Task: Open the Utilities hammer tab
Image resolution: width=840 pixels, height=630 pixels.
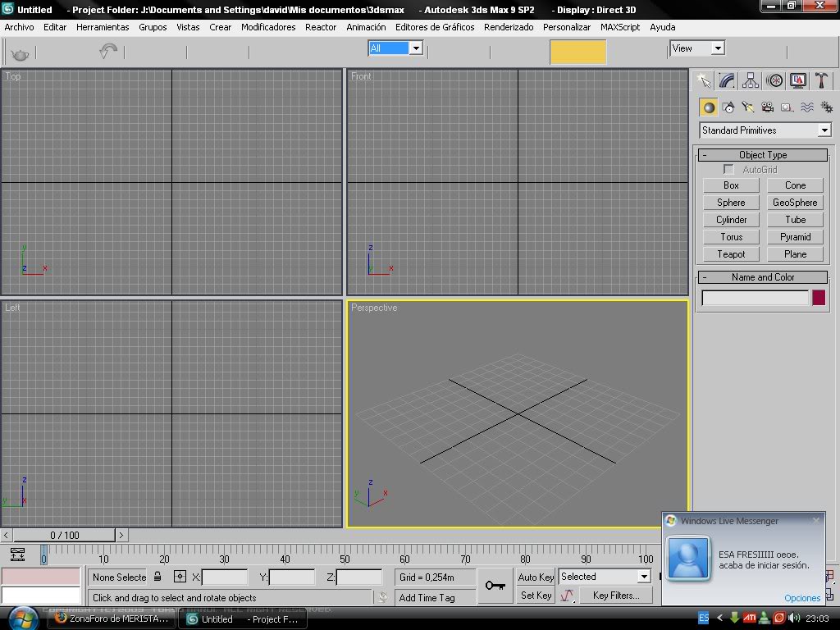Action: point(820,81)
